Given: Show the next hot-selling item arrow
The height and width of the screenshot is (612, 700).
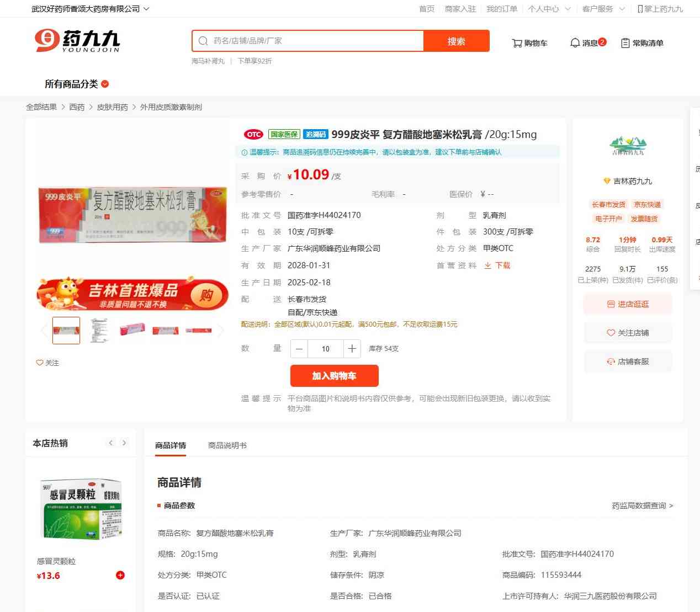Looking at the screenshot, I should click(x=124, y=443).
